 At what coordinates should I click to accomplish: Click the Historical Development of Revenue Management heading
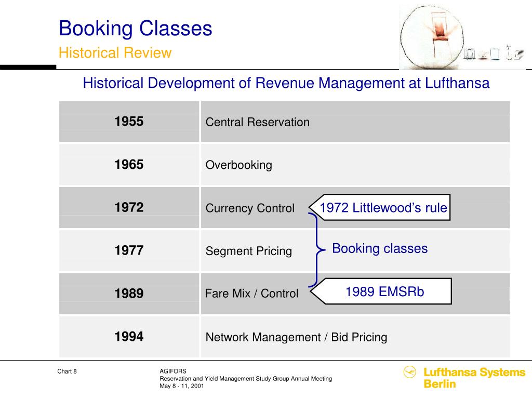click(x=286, y=83)
